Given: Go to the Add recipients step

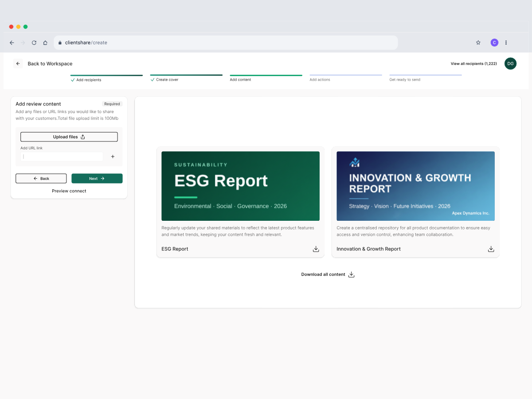Looking at the screenshot, I should [x=106, y=78].
